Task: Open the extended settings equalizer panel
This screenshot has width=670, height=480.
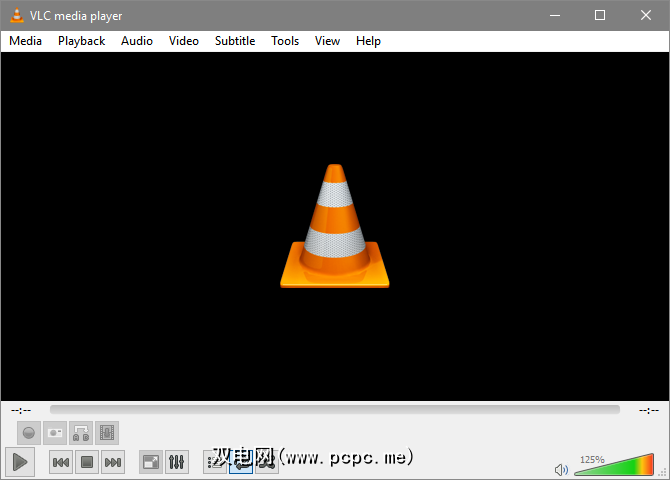Action: tap(177, 462)
